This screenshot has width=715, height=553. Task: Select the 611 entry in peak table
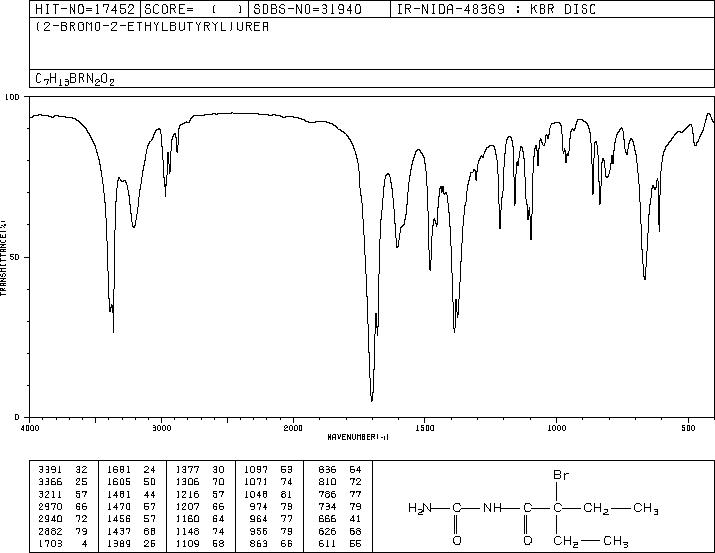point(339,543)
